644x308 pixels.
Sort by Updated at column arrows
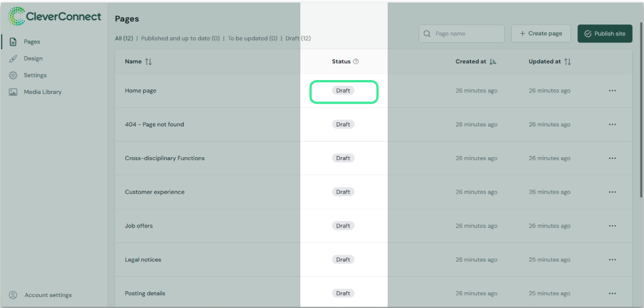pyautogui.click(x=567, y=61)
